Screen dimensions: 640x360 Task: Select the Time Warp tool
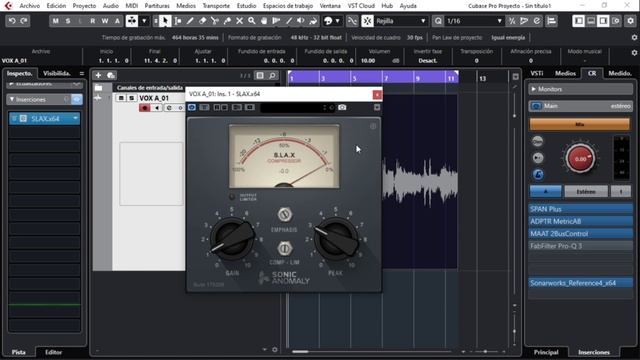click(276, 21)
